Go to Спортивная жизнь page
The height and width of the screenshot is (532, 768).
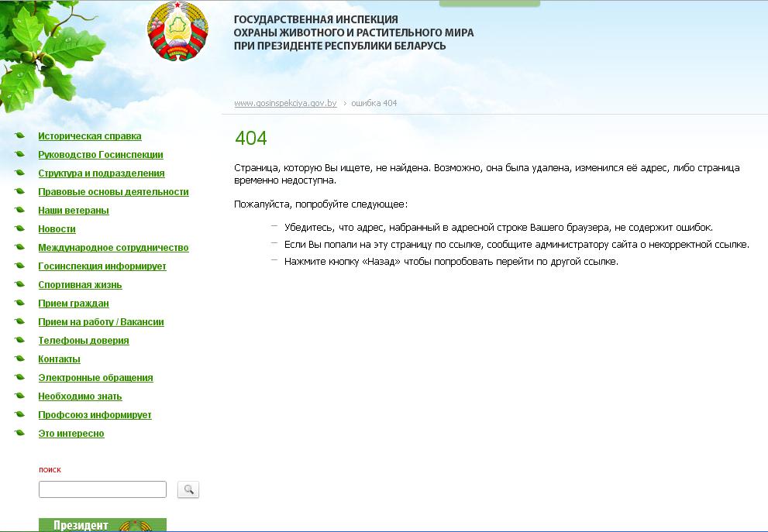pos(80,285)
